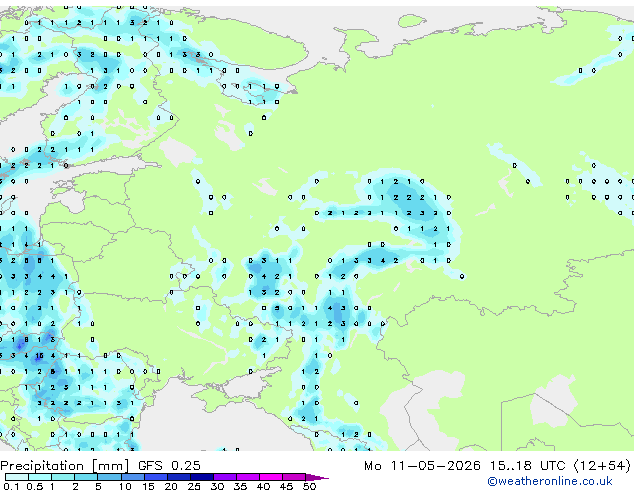Click the 'Mo 11-05-2026' date text
Viewport: 634px width, 490px height.
pos(422,466)
